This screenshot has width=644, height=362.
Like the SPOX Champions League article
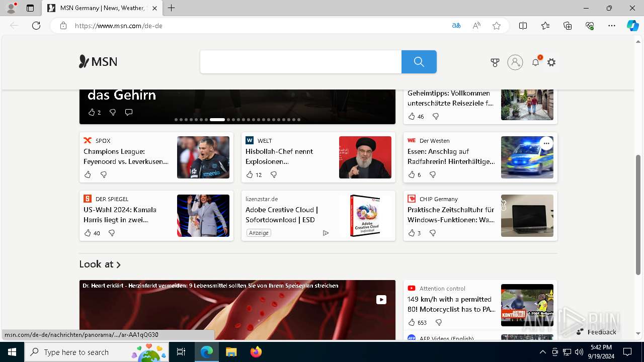tap(88, 174)
